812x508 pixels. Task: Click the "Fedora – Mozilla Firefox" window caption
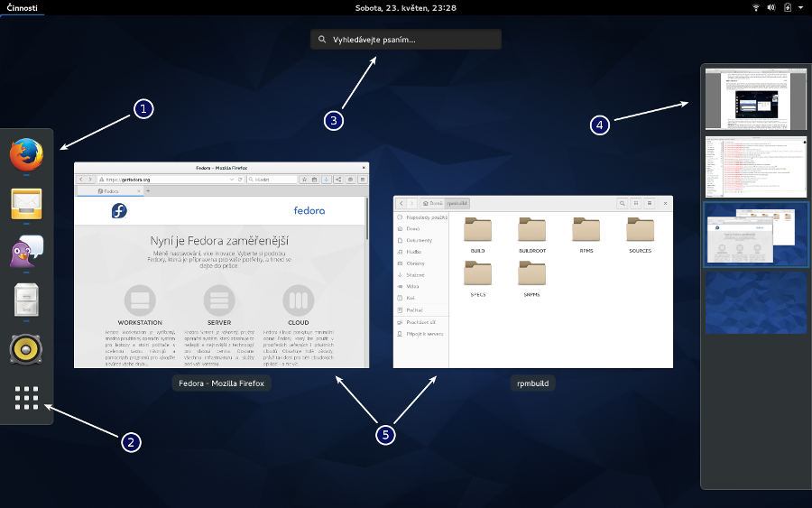point(221,383)
